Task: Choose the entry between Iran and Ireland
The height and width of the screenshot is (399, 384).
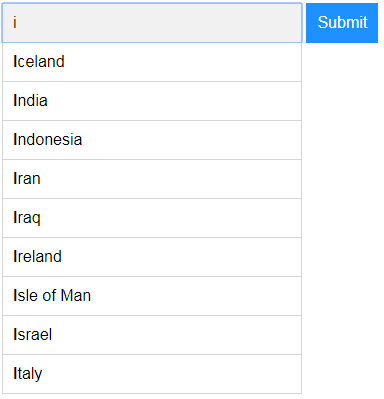Action: tap(152, 218)
